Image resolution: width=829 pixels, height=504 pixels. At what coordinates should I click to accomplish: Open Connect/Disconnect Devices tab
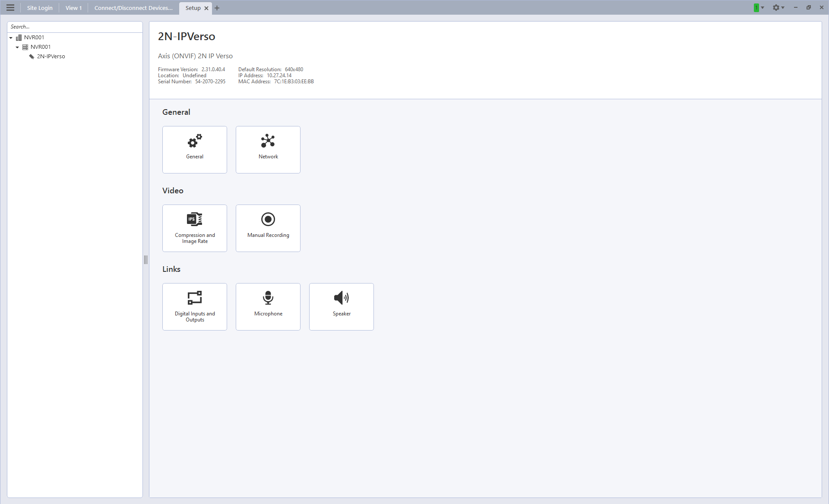(x=133, y=8)
